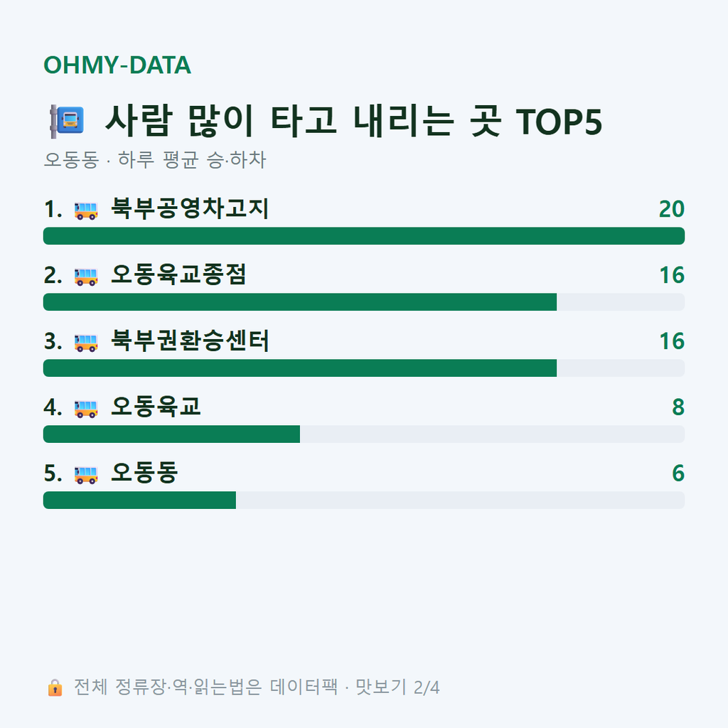Click the bus icon next to 오동육교
This screenshot has width=728, height=728.
pyautogui.click(x=86, y=409)
